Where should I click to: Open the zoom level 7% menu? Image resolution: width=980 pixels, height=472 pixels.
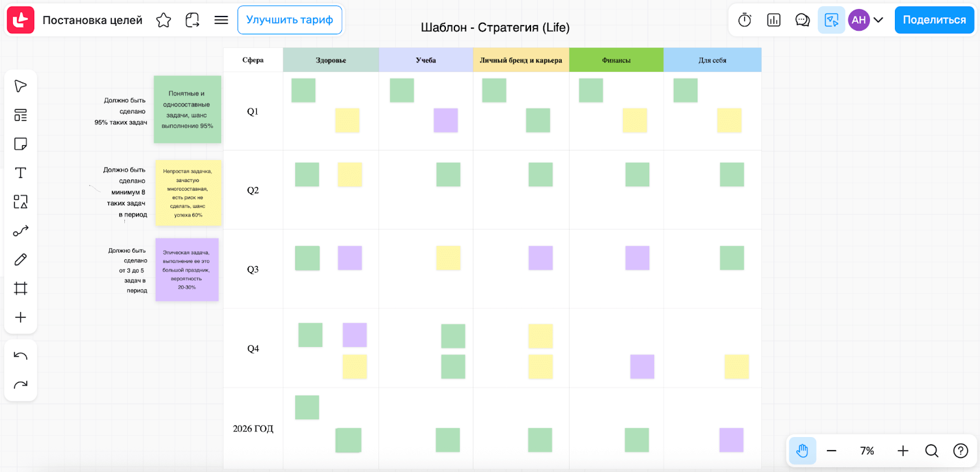coord(867,451)
